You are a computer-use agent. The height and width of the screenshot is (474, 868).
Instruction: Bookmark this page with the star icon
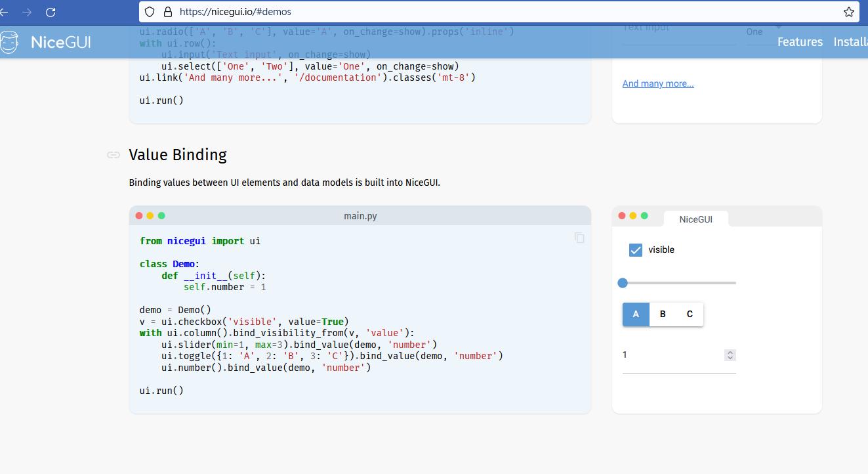point(849,12)
